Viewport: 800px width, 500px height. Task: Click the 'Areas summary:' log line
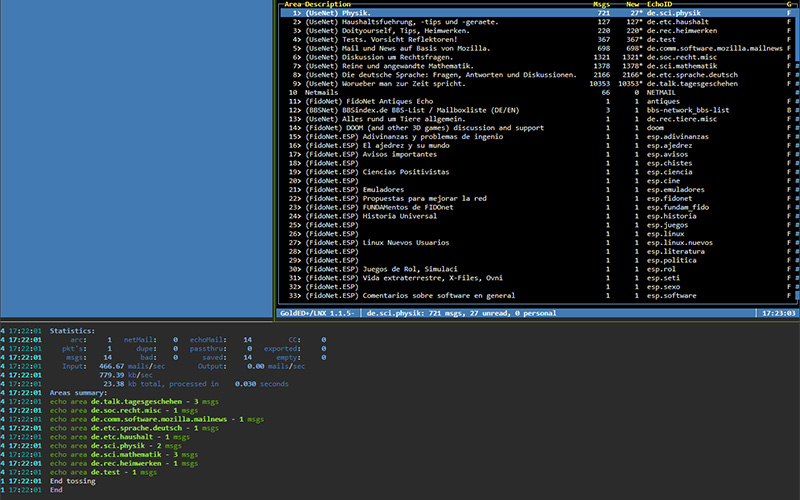click(79, 393)
